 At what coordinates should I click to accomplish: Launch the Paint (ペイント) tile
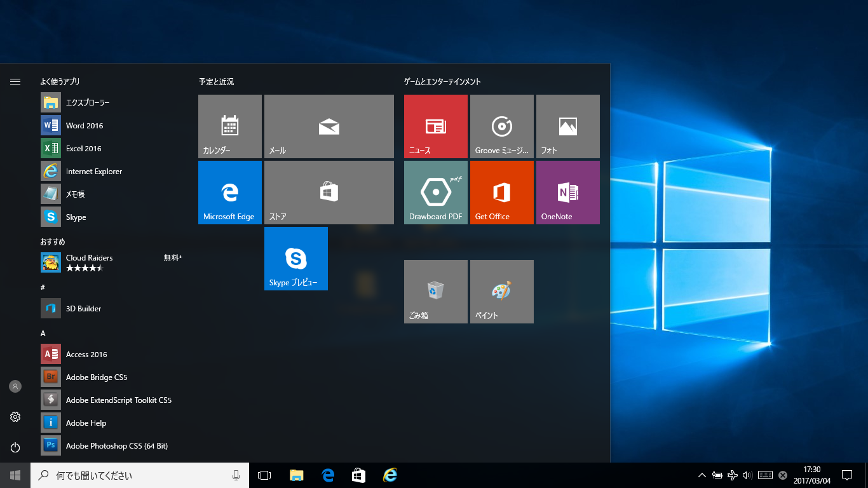coord(502,292)
